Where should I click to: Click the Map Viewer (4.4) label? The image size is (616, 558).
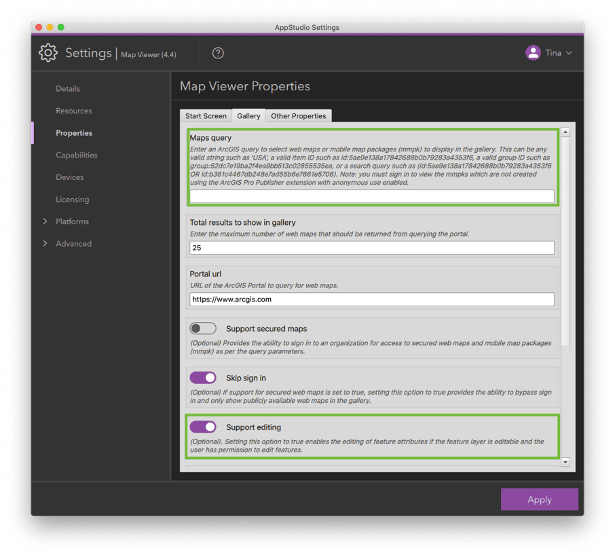(x=148, y=55)
